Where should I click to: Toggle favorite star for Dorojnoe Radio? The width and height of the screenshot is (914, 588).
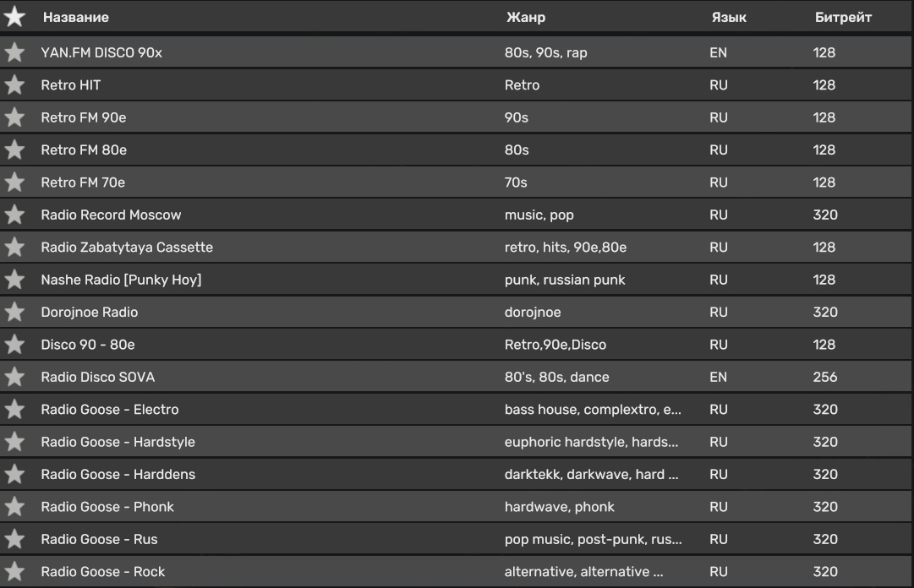pyautogui.click(x=14, y=312)
